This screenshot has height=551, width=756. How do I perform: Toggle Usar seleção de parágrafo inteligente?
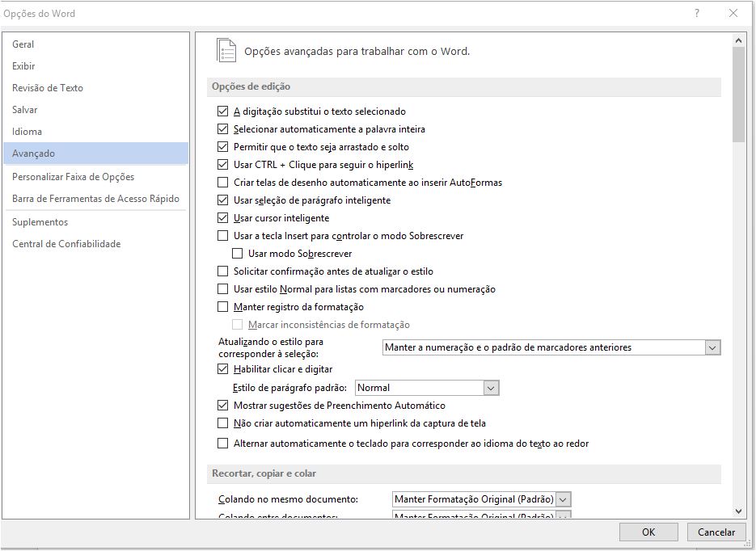(x=222, y=200)
